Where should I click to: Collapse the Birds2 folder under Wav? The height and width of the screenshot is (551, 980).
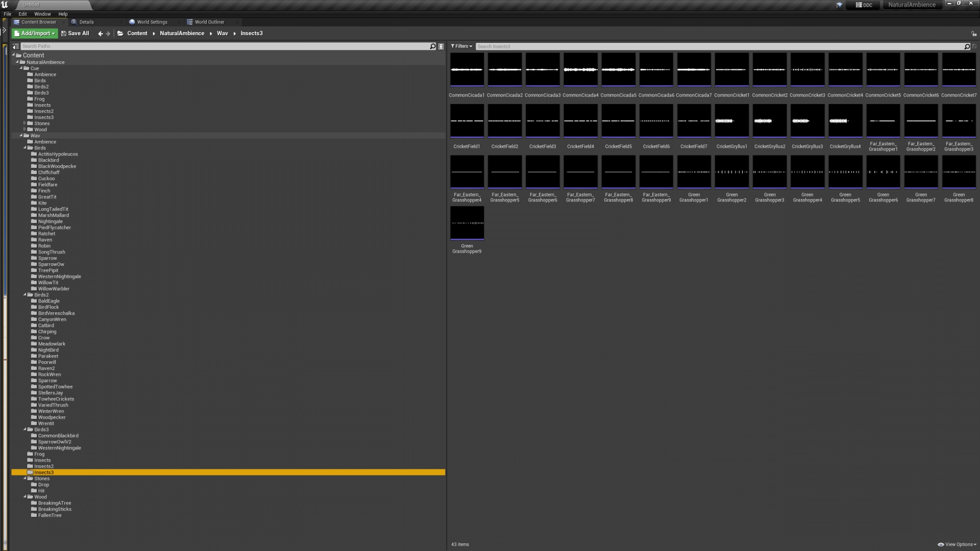(x=24, y=295)
